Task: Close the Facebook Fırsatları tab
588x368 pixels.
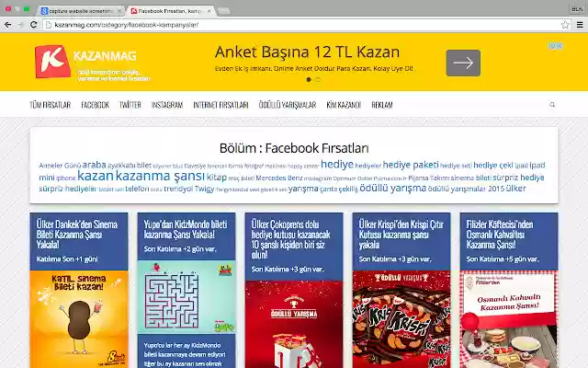Action: [209, 11]
